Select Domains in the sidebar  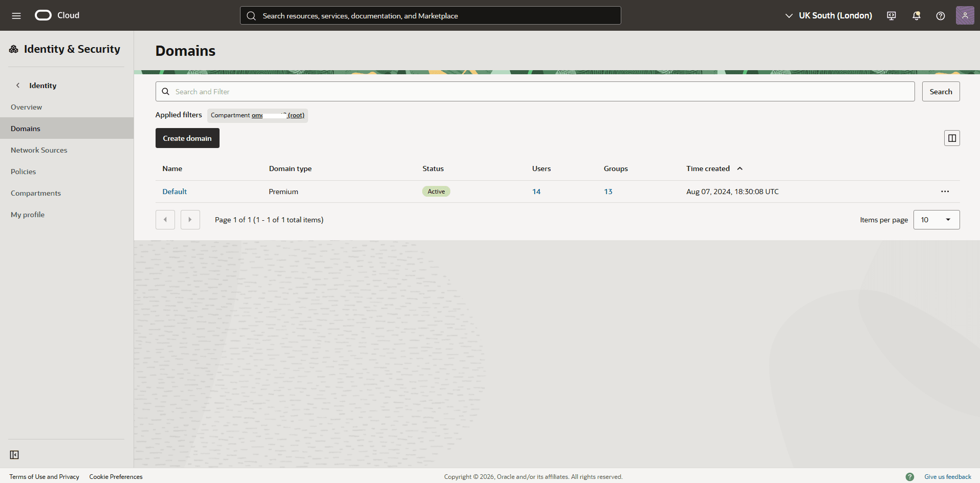pos(67,129)
